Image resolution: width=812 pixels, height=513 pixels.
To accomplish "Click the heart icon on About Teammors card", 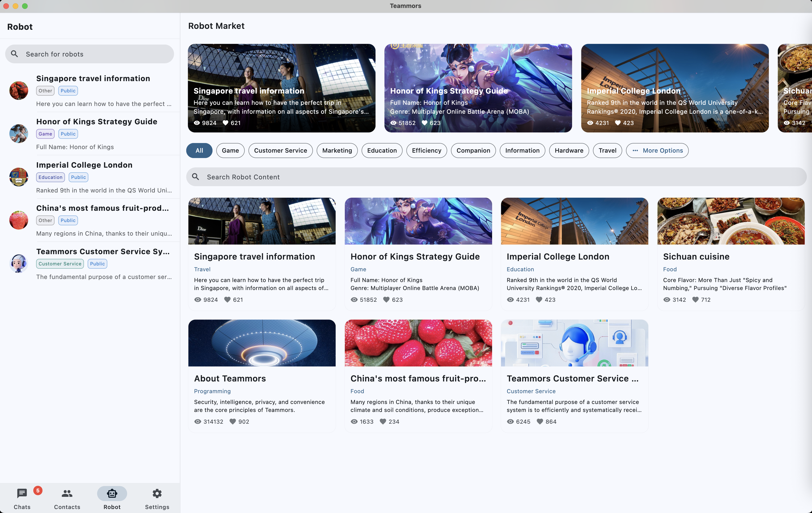I will [x=232, y=422].
